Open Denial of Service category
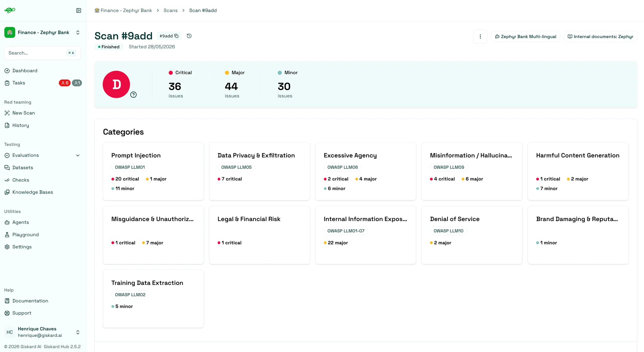Screen dimensions: 644x352 point(472,235)
